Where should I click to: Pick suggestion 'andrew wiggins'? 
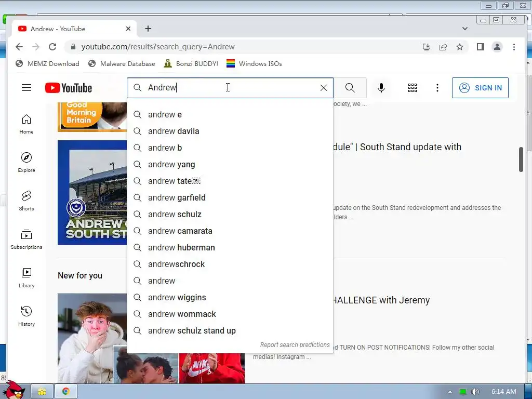tap(230, 298)
